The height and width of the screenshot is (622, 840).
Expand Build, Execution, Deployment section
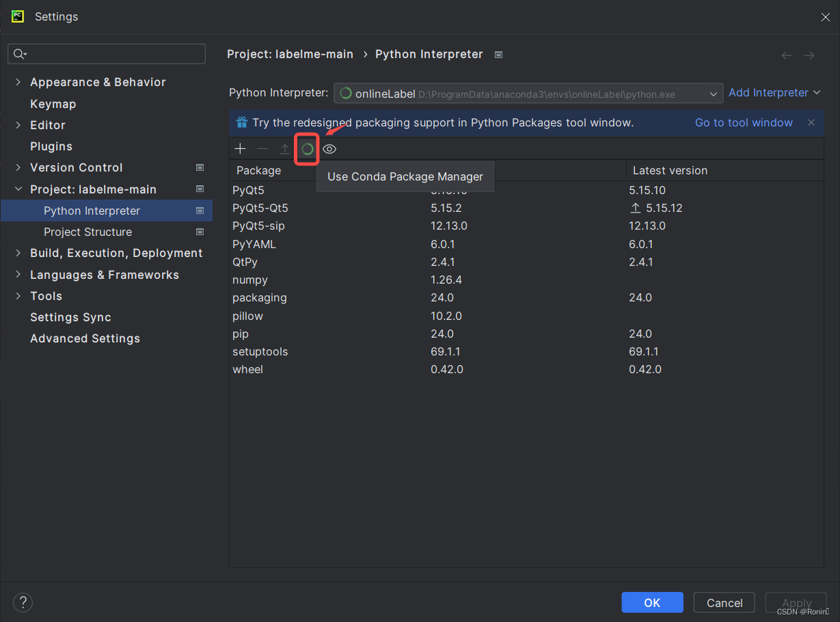(18, 253)
